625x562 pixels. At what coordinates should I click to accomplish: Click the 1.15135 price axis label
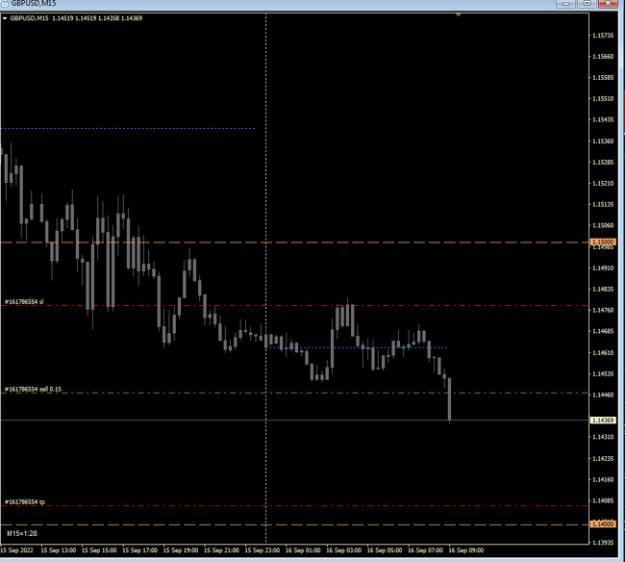pyautogui.click(x=603, y=205)
